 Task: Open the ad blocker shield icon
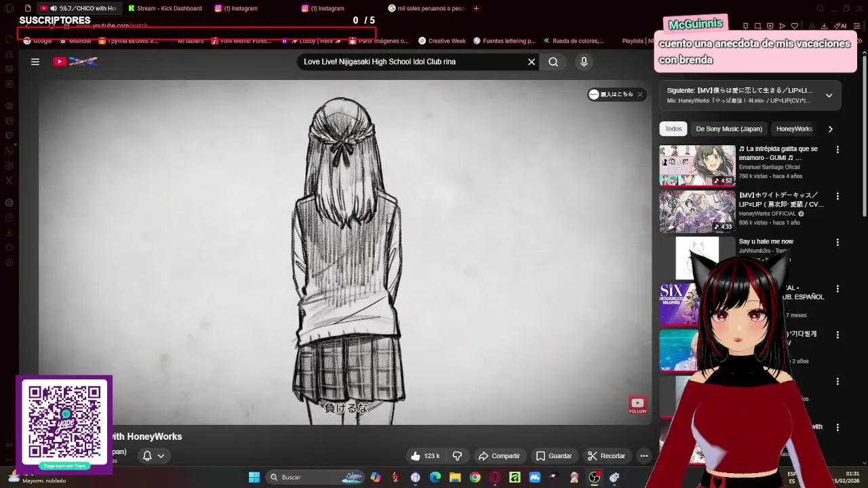[770, 26]
